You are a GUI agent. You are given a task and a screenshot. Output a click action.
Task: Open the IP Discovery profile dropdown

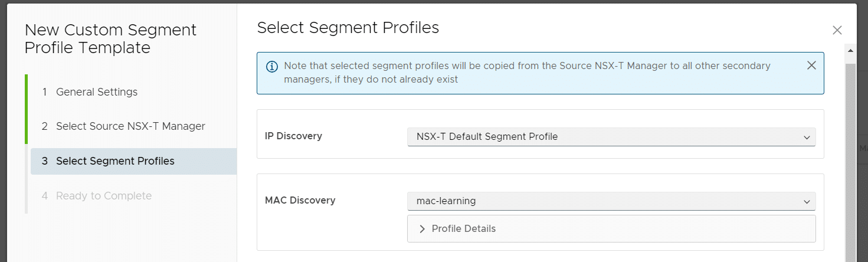(611, 137)
